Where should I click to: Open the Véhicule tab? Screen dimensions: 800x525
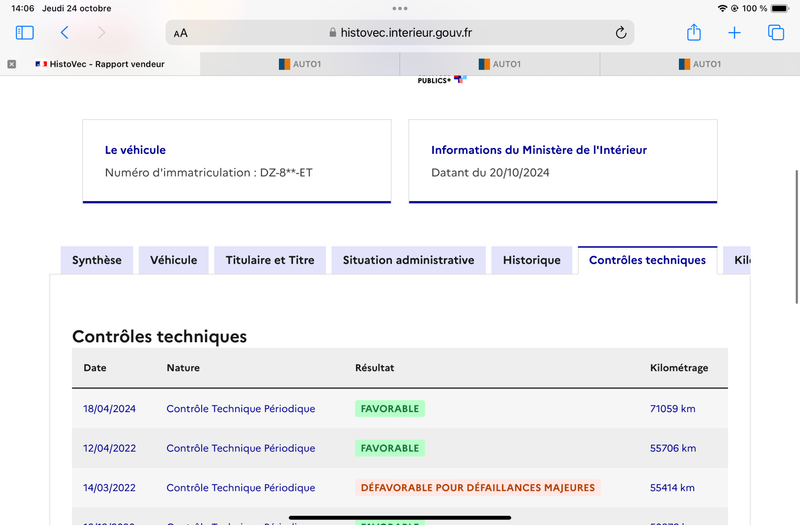[173, 260]
